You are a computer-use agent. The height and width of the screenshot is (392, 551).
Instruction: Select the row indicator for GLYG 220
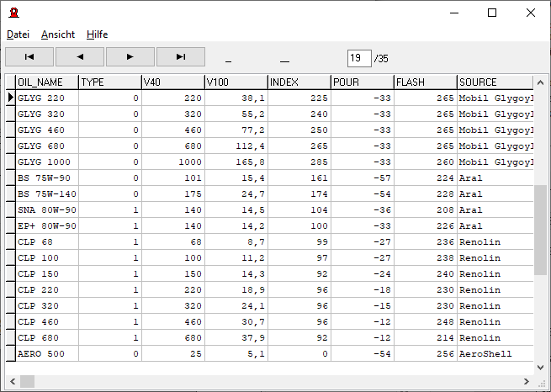[11, 98]
